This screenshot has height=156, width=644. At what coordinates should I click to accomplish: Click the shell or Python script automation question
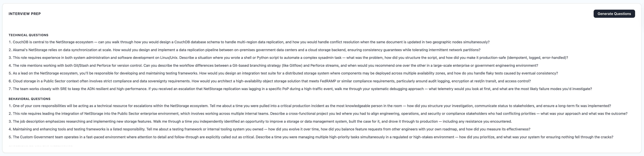coord(288,58)
